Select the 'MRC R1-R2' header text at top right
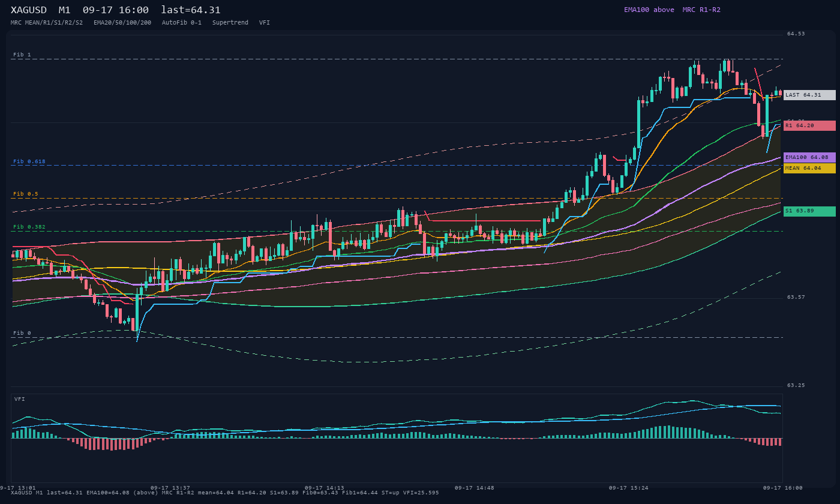Screen dimensions: 840x504 coord(701,10)
